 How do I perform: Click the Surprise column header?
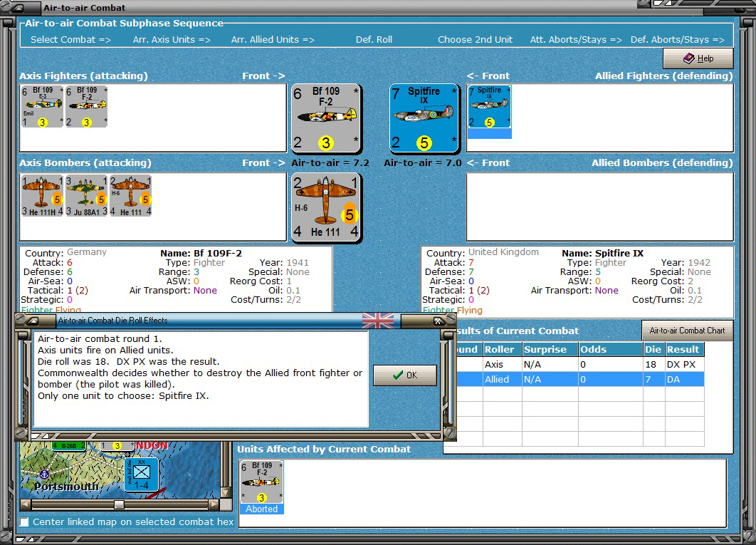550,350
